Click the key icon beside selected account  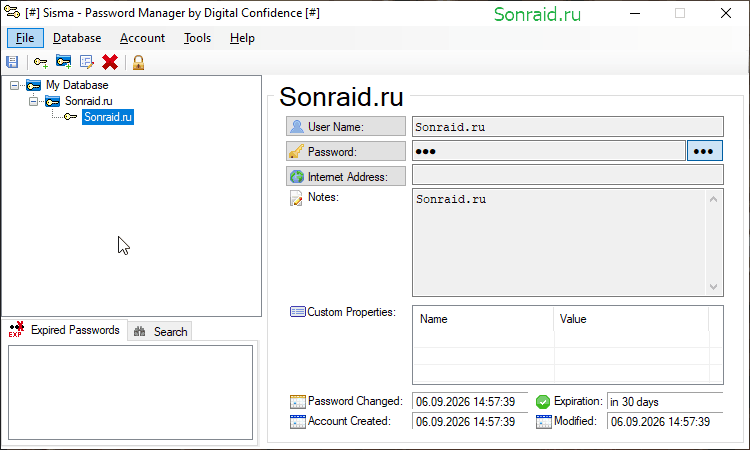70,117
